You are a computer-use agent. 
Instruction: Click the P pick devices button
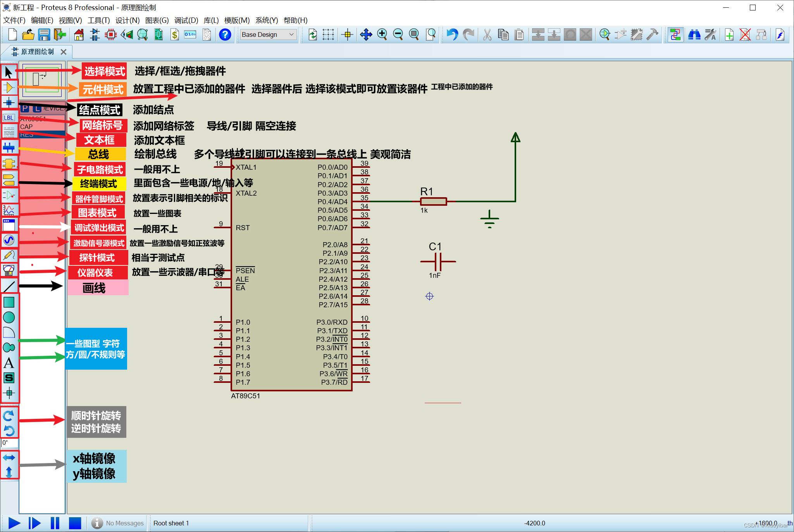coord(25,108)
